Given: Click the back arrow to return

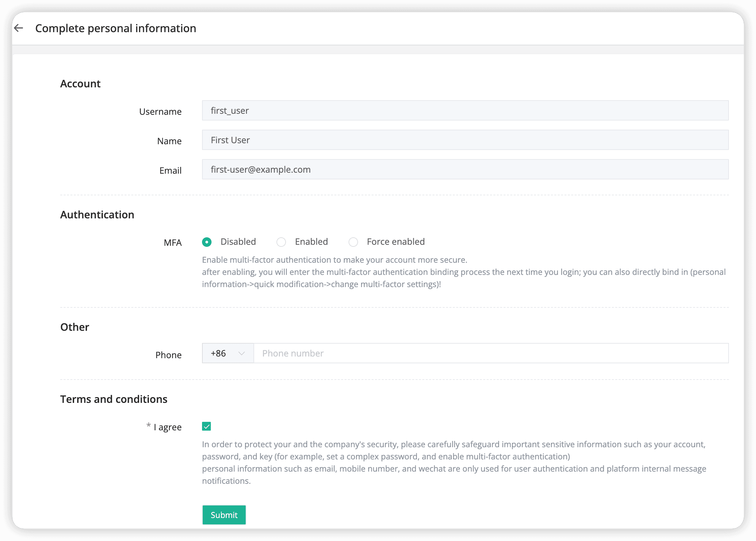Looking at the screenshot, I should 19,28.
